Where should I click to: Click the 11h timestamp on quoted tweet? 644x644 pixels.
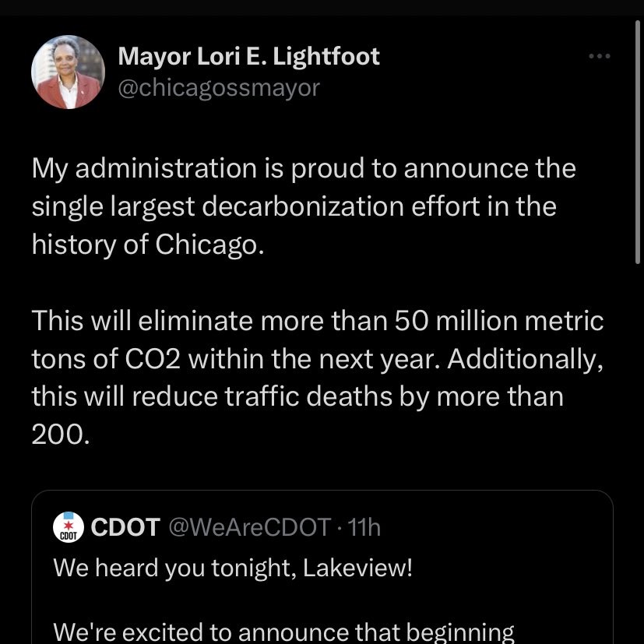click(364, 527)
